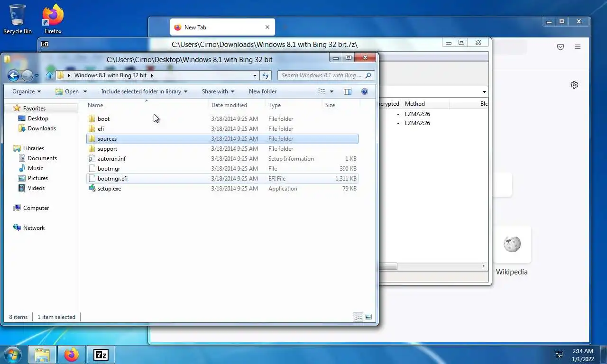Open the Share with dropdown
Screen dimensions: 607x364
coord(218,91)
